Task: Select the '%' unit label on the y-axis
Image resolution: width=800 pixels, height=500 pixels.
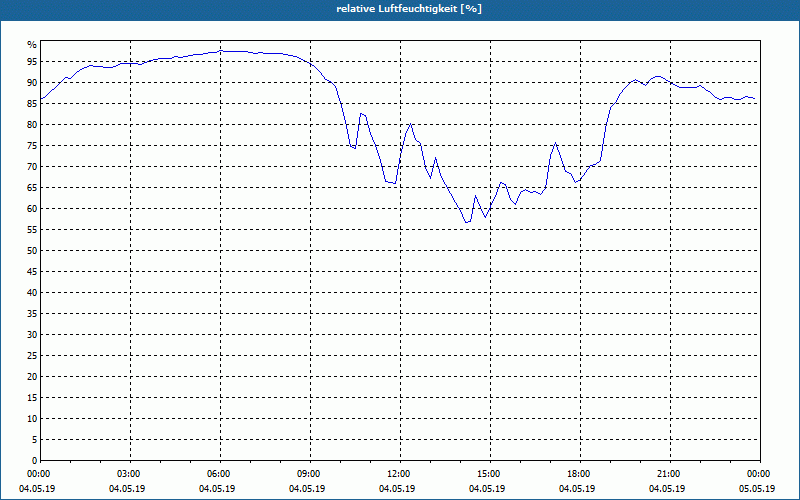Action: (32, 45)
